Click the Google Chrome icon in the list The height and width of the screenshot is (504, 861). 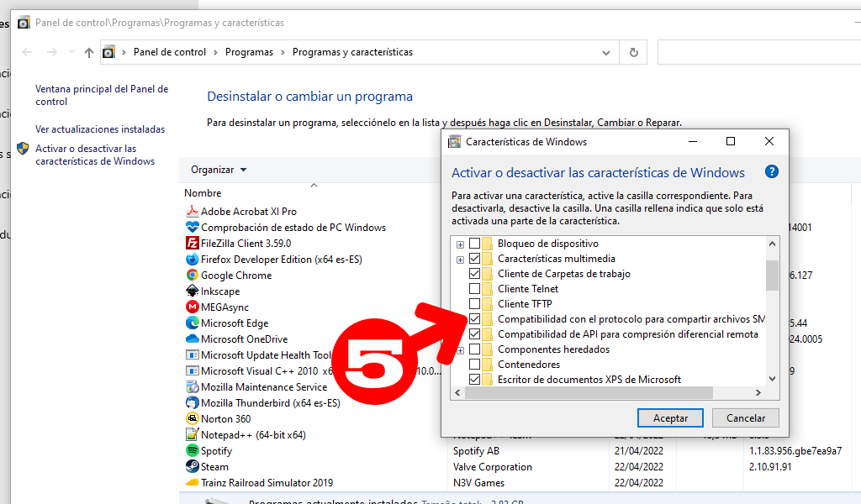point(192,275)
